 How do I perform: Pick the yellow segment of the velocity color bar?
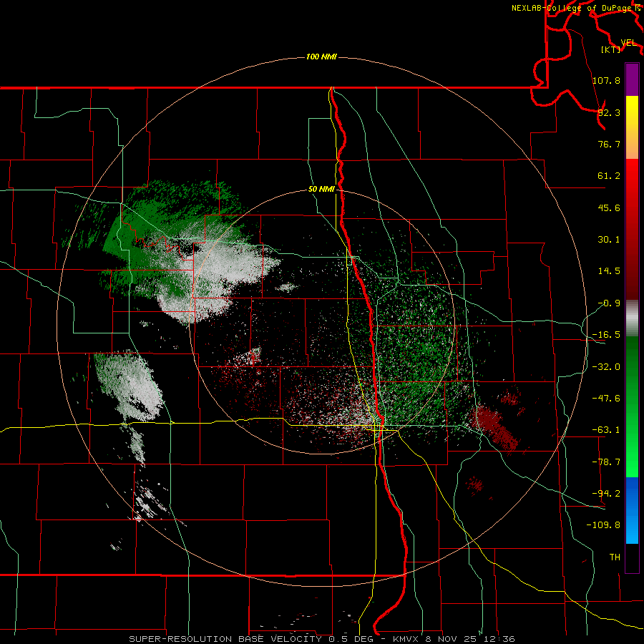pyautogui.click(x=632, y=127)
